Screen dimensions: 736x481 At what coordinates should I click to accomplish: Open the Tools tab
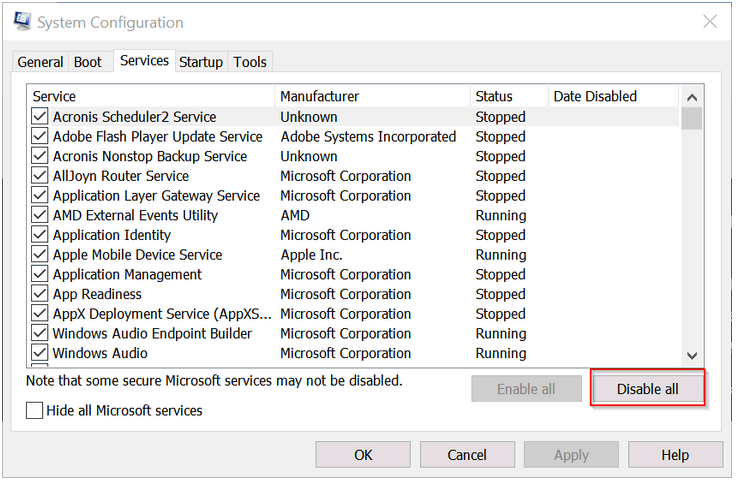(250, 62)
